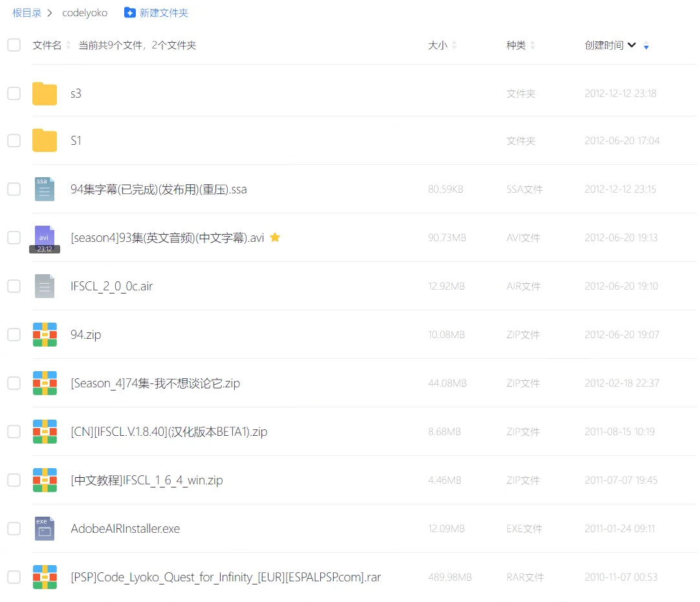The image size is (700, 602).
Task: Click the s3 folder icon
Action: [45, 94]
